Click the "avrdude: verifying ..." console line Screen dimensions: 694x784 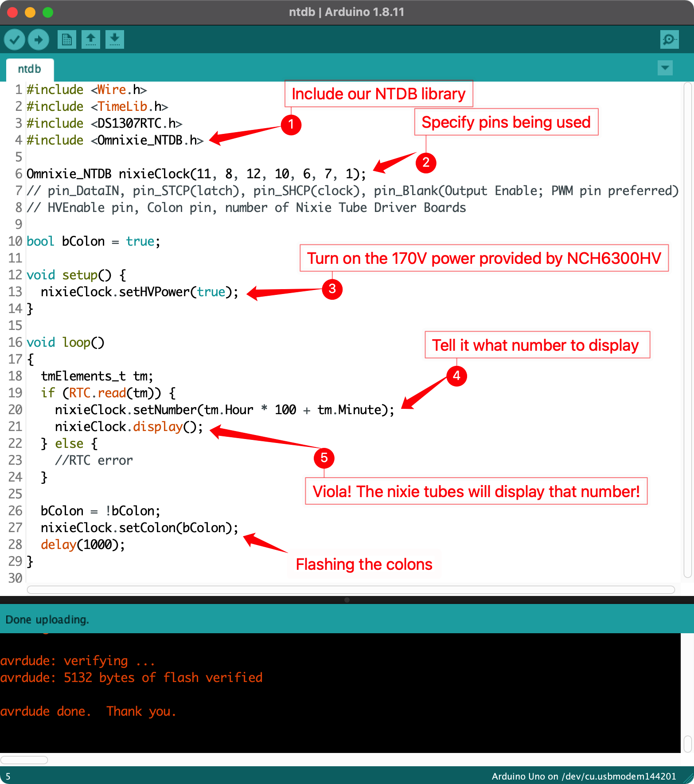pyautogui.click(x=78, y=661)
